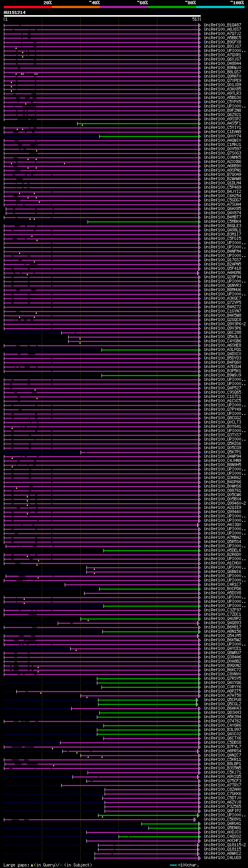The width and height of the screenshot is (248, 868).
Task: Select the UniRef100_A7AT58 label
Action: pyautogui.click(x=222, y=695)
